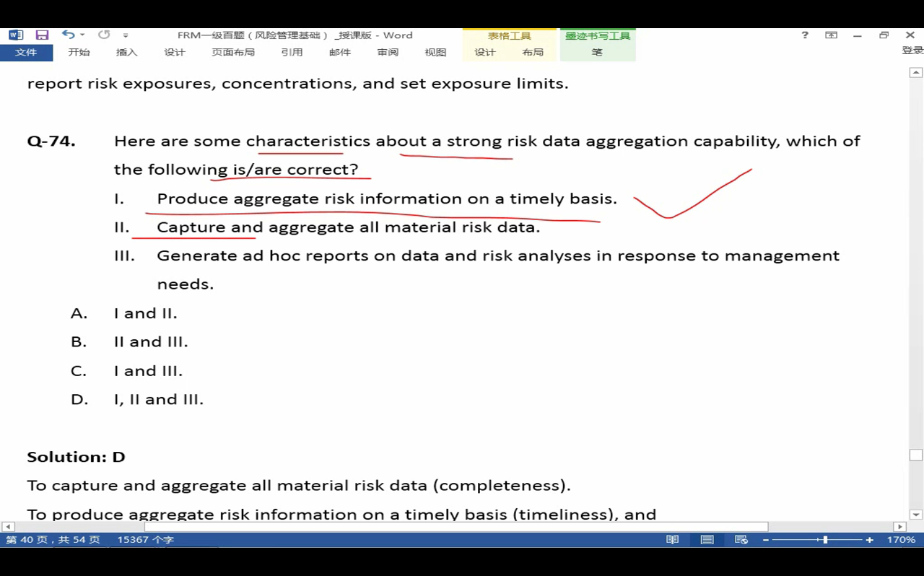Image resolution: width=924 pixels, height=576 pixels.
Task: Open the 审阅 (Review) tab
Action: (x=388, y=53)
